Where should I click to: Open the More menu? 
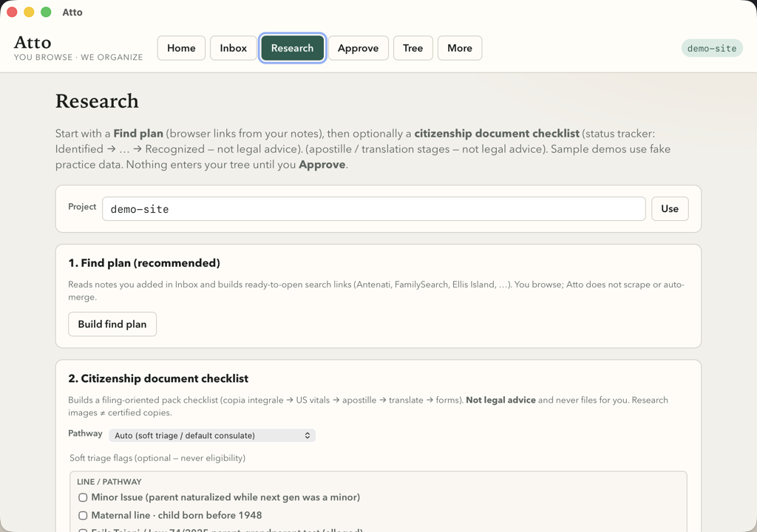(460, 48)
